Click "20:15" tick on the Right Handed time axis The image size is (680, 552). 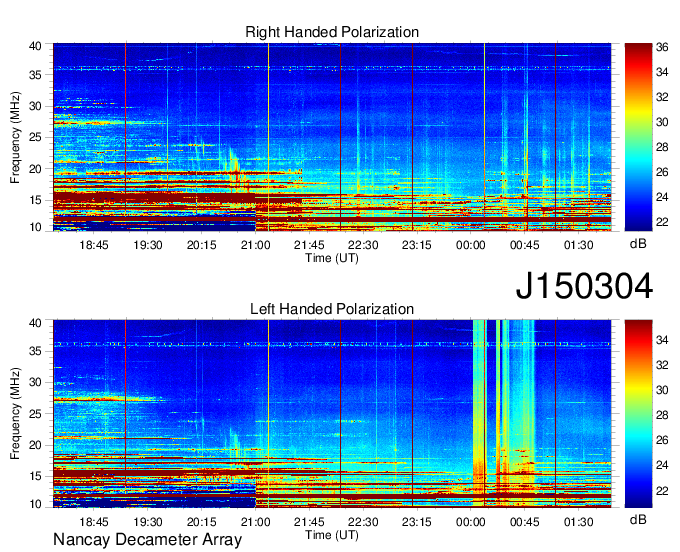201,245
